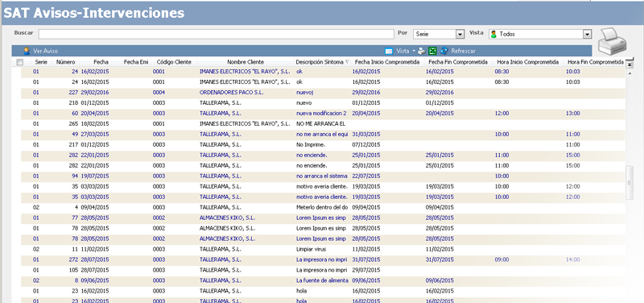Export the list with the green Excel icon

coord(432,51)
